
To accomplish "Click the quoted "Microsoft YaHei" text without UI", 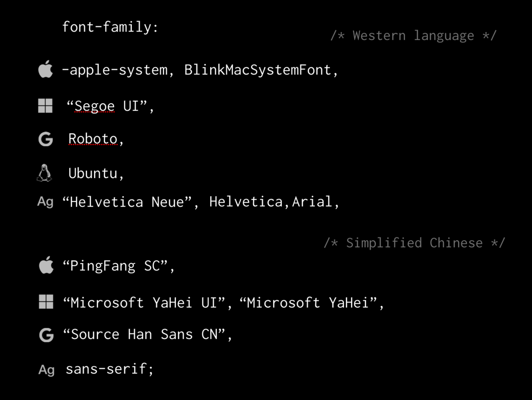I will point(309,302).
